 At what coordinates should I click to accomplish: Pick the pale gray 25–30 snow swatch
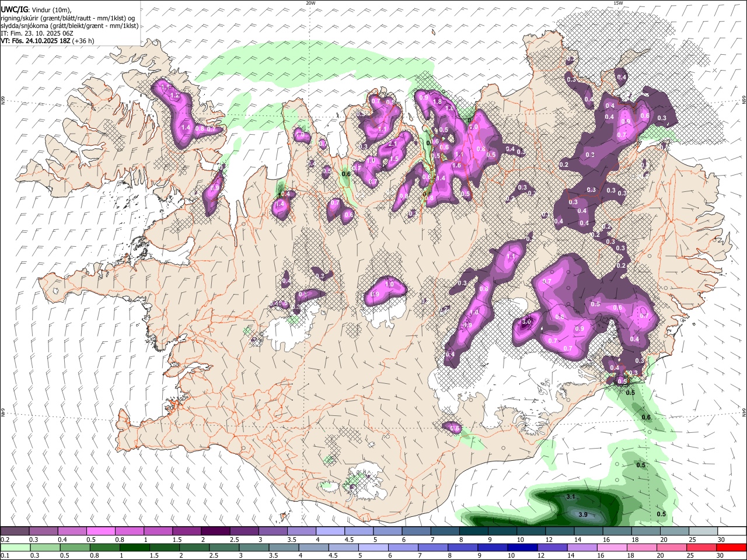click(x=703, y=531)
